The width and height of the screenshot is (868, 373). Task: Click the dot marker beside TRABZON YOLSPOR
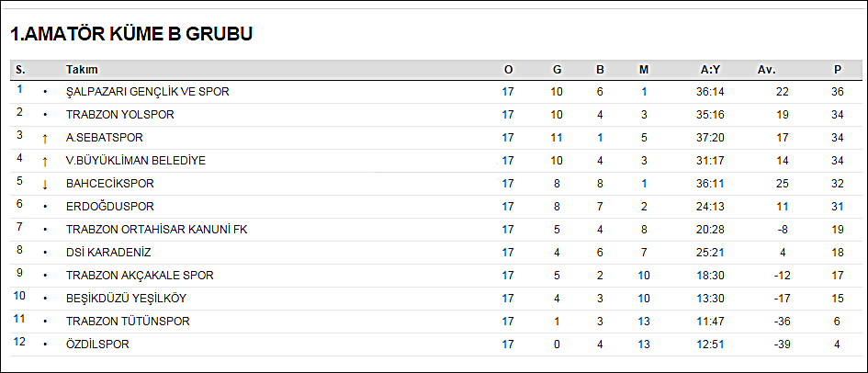tap(45, 115)
